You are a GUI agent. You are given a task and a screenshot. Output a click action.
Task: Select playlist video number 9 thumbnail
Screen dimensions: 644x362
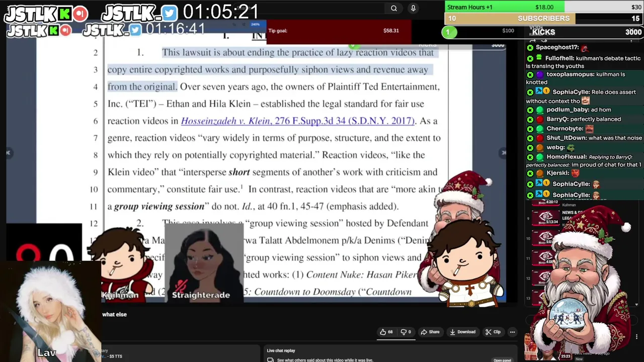coord(546,217)
